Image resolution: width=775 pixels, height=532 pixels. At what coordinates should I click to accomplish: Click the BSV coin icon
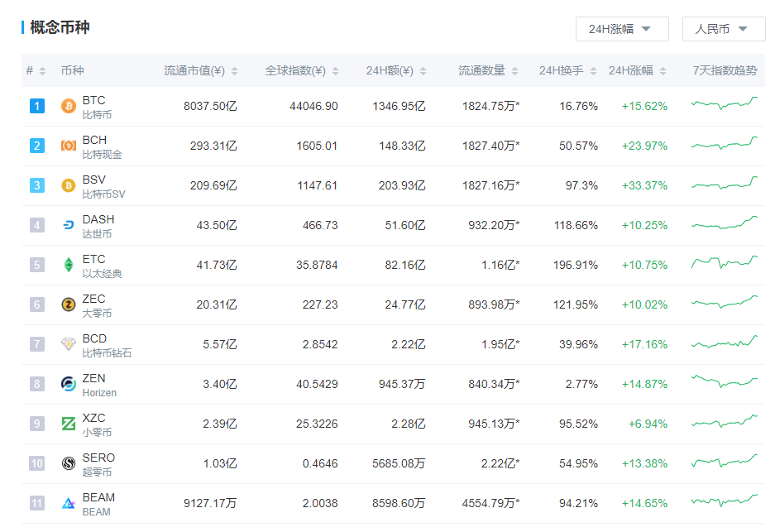[68, 185]
